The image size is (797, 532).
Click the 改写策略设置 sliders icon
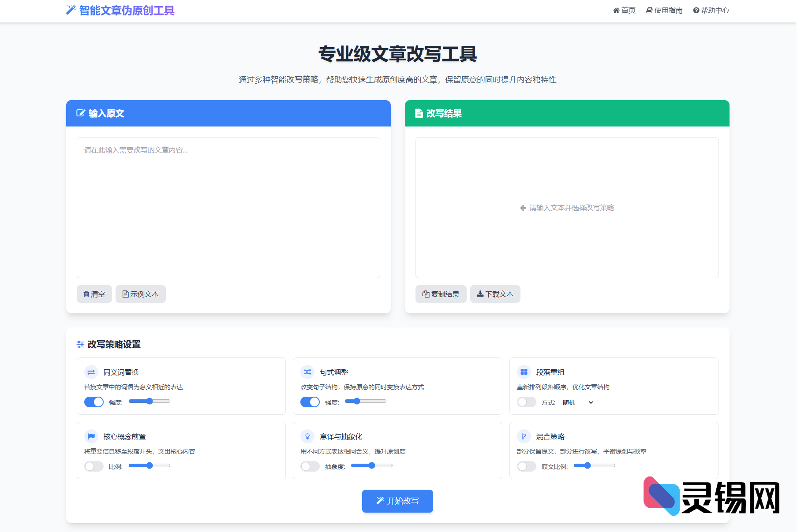(80, 345)
